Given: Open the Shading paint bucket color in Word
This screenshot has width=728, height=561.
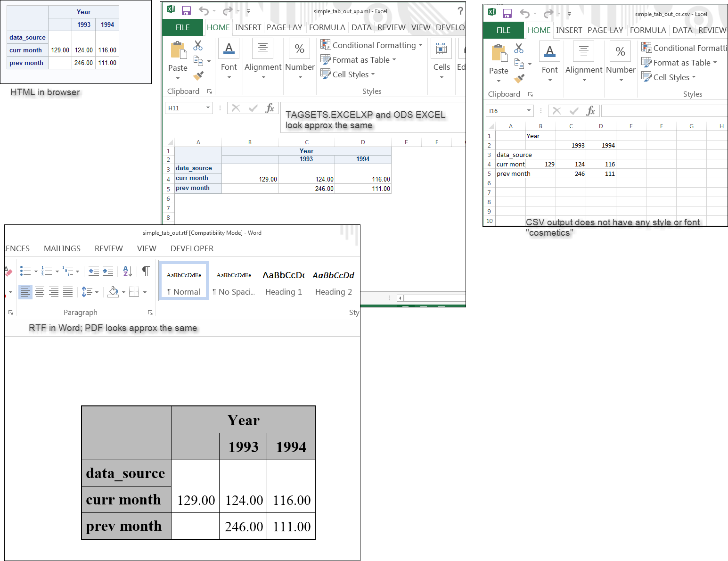Looking at the screenshot, I should click(113, 292).
